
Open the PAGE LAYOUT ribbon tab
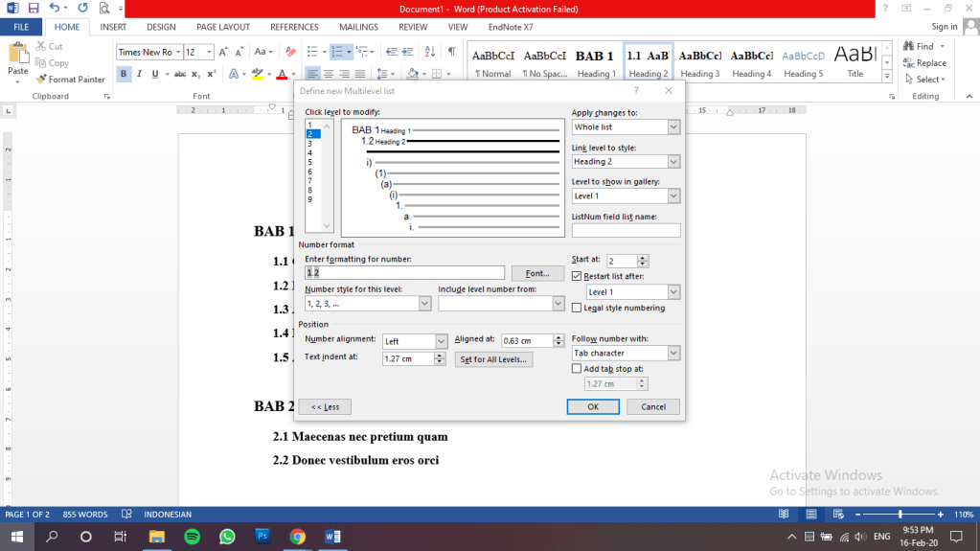(223, 27)
